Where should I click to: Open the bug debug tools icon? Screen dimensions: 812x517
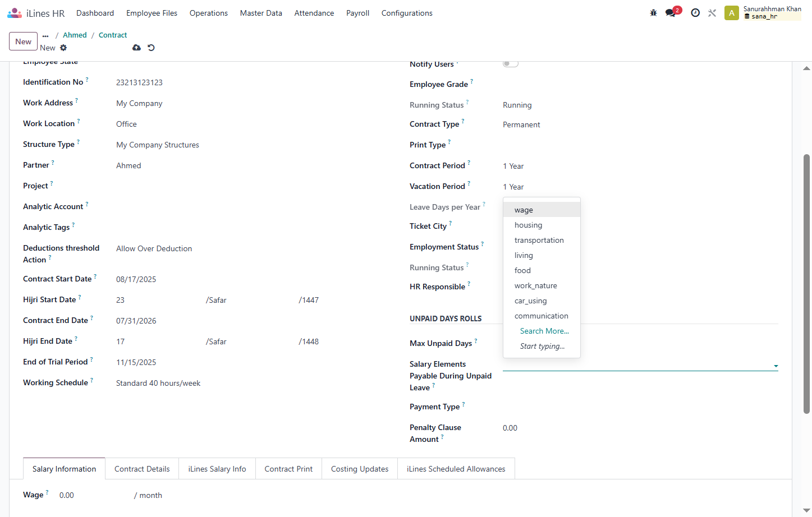[653, 13]
